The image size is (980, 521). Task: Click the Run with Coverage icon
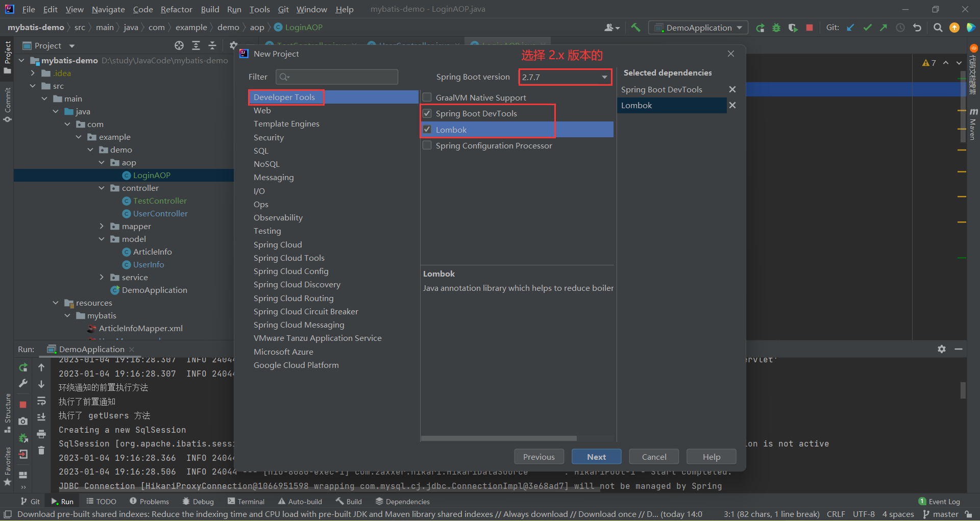click(793, 28)
